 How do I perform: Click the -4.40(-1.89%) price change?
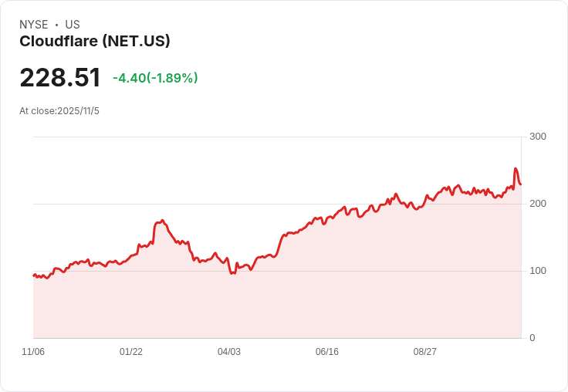click(x=155, y=78)
